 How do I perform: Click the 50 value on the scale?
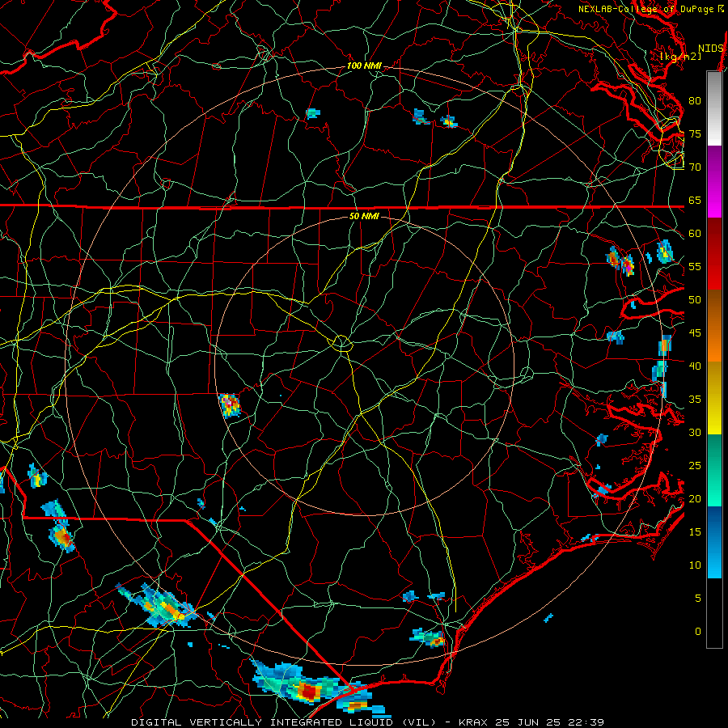(x=695, y=299)
